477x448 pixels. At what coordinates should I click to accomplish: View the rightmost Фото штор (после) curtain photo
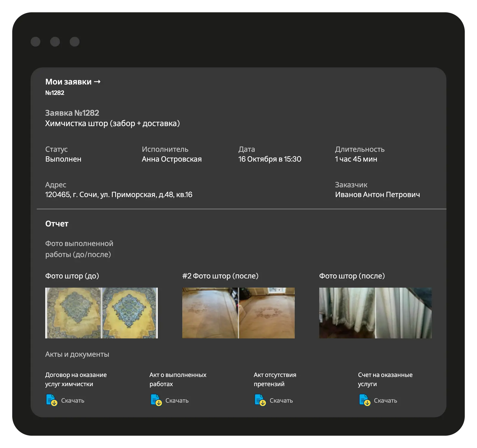(375, 313)
